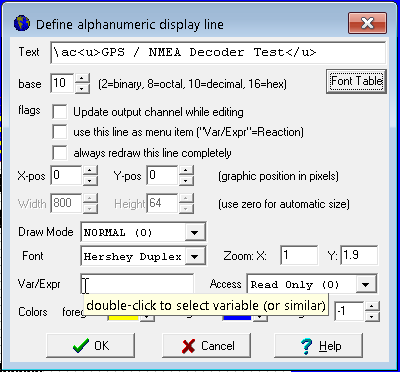Viewport: 400px width, 372px height.
Task: Enable Update output channel while editing
Action: coord(60,112)
